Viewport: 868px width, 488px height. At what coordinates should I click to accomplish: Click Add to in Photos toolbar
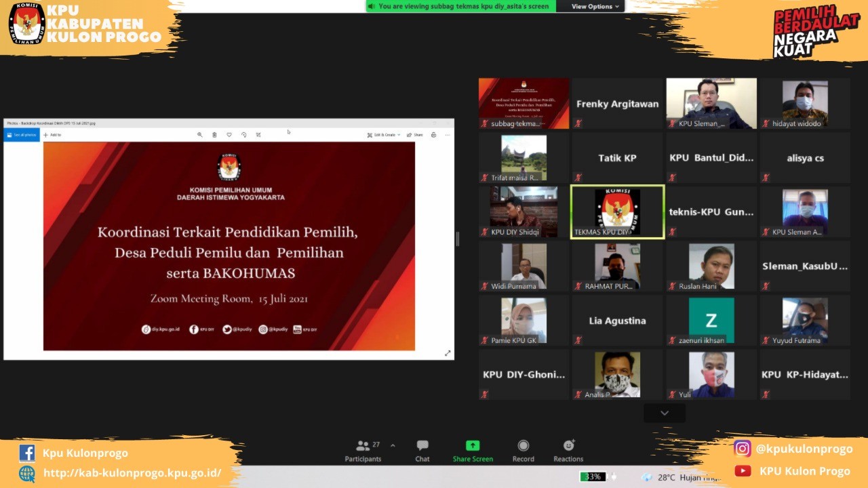[52, 135]
